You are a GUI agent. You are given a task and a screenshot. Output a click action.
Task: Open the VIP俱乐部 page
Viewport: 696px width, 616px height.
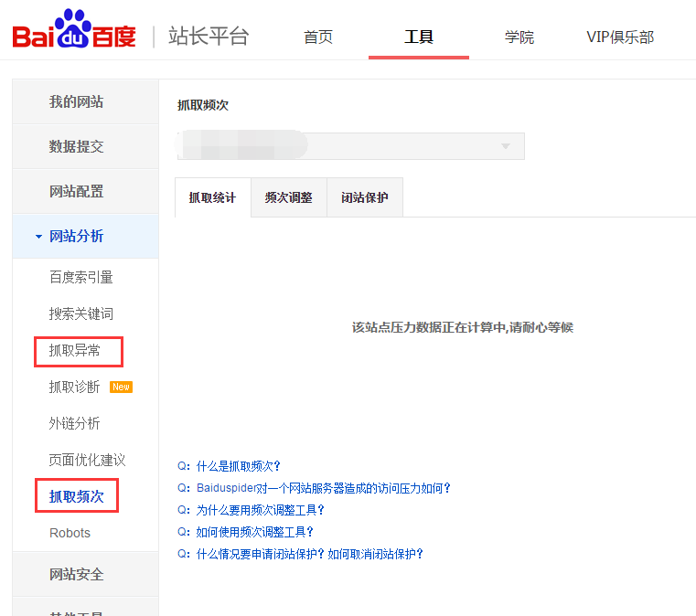coord(620,37)
